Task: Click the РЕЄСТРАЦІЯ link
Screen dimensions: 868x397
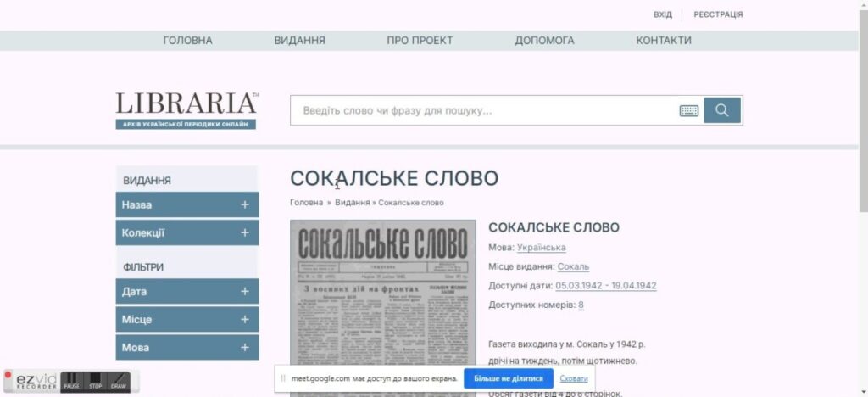Action: tap(718, 14)
